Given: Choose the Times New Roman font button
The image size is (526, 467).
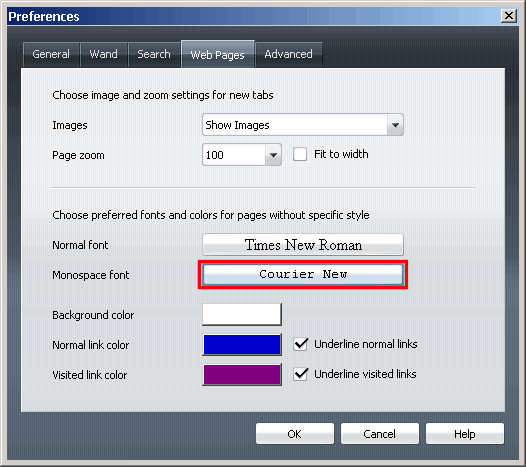Looking at the screenshot, I should pyautogui.click(x=303, y=245).
